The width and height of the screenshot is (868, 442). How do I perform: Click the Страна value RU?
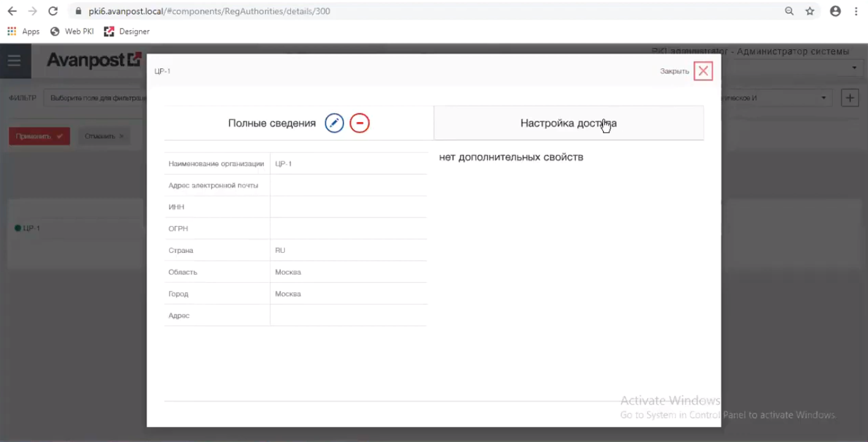coord(280,250)
